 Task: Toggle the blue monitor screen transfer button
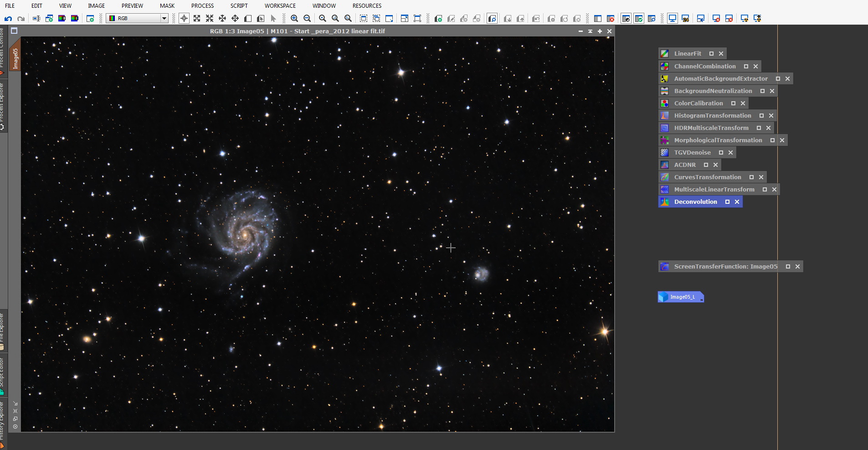673,18
